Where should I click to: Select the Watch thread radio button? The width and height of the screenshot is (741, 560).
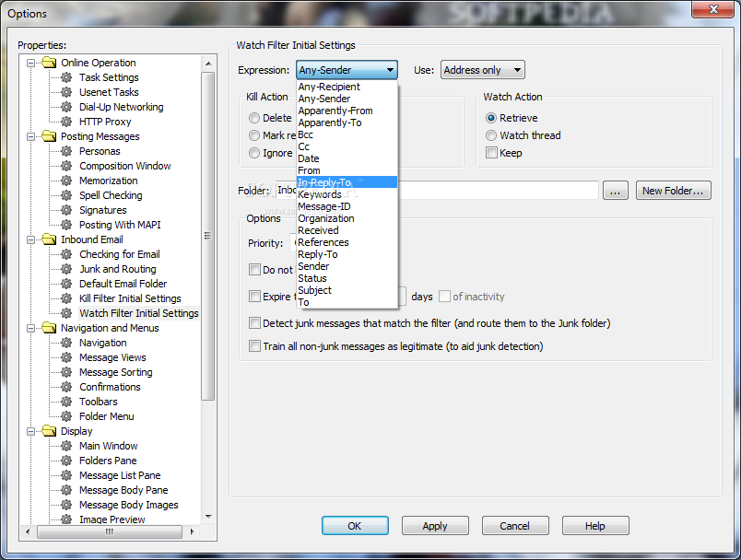pos(491,135)
